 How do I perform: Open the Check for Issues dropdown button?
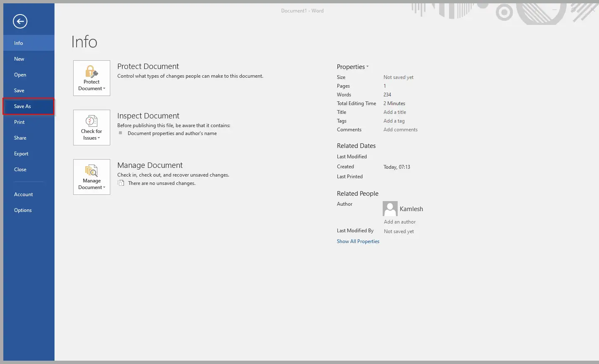[92, 128]
